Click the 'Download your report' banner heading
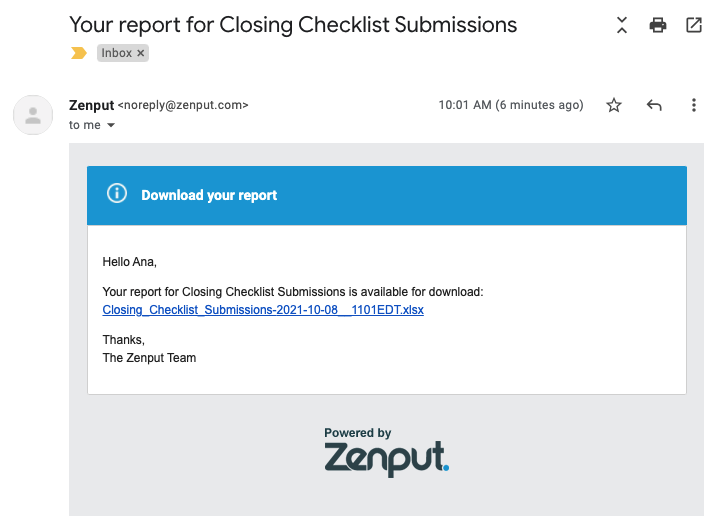The width and height of the screenshot is (721, 527). click(x=209, y=195)
